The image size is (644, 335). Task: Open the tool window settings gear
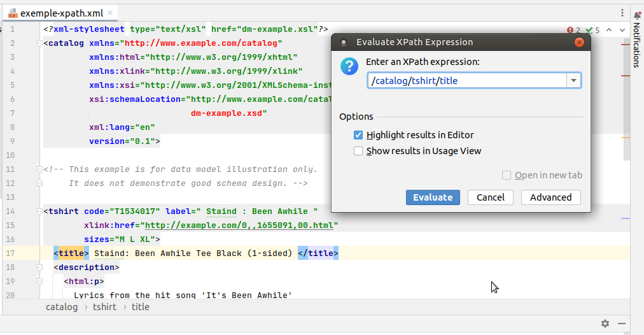point(605,324)
